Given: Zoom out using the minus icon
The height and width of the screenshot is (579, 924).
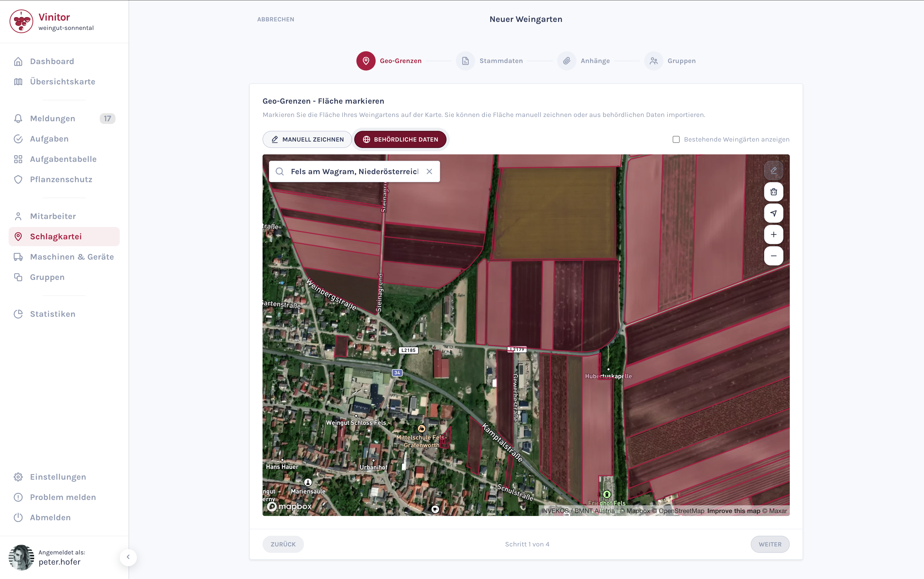Looking at the screenshot, I should pyautogui.click(x=774, y=256).
